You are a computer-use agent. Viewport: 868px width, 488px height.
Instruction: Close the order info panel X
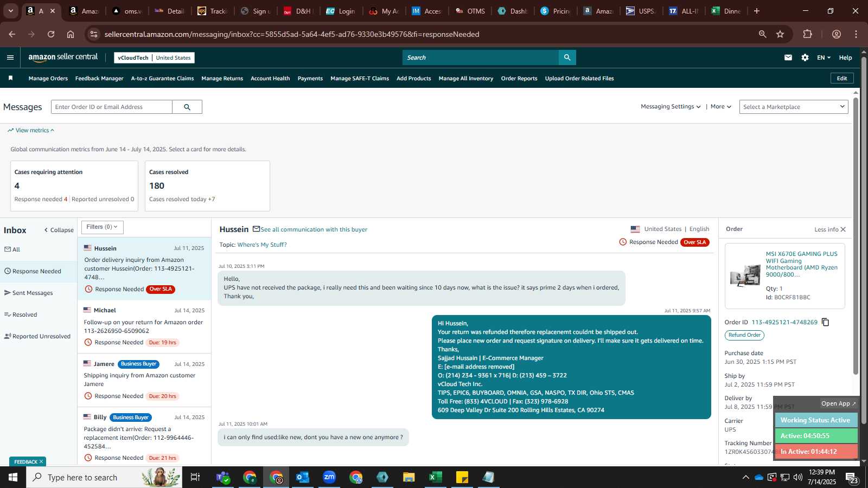tap(843, 229)
